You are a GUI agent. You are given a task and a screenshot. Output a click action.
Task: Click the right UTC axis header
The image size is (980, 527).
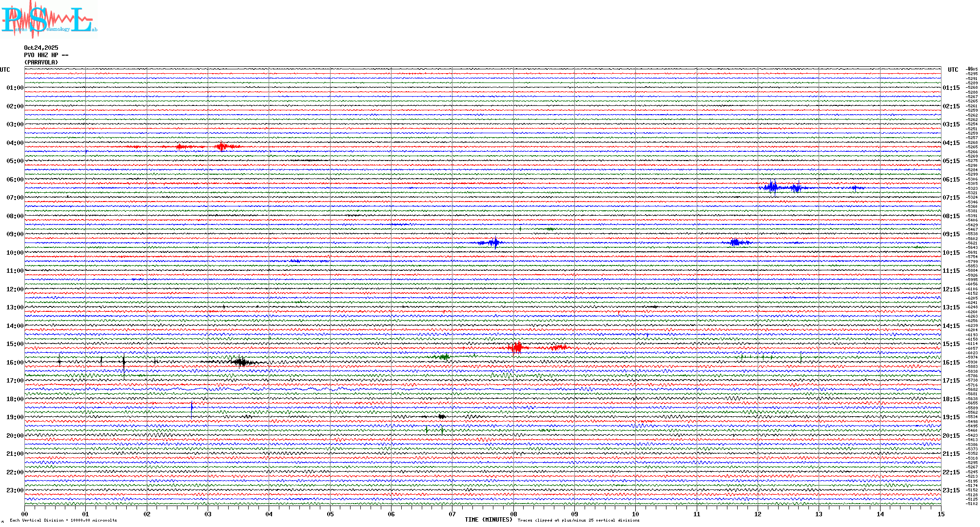(953, 70)
